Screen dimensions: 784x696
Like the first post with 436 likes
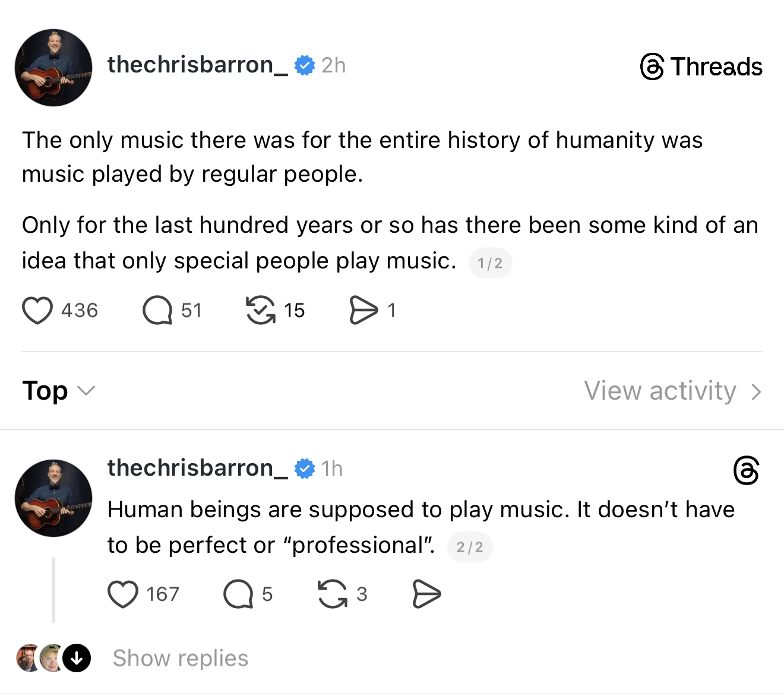click(37, 310)
